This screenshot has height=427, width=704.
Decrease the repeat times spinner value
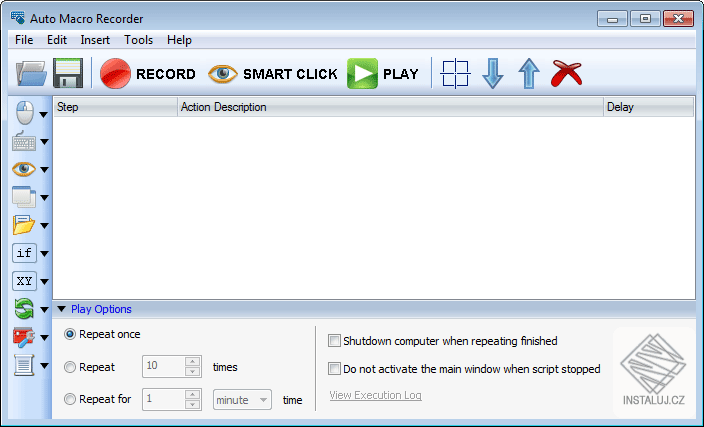(x=193, y=371)
